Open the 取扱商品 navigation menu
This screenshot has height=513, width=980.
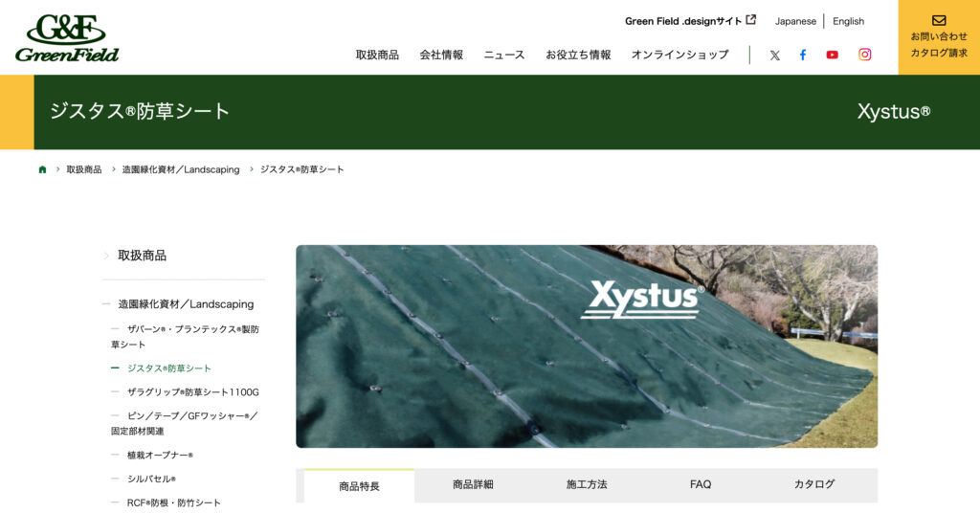click(x=377, y=55)
